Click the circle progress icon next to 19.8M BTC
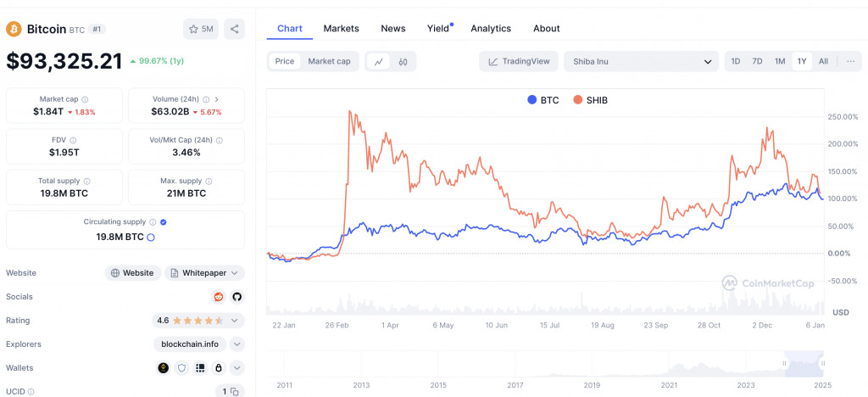 click(151, 237)
